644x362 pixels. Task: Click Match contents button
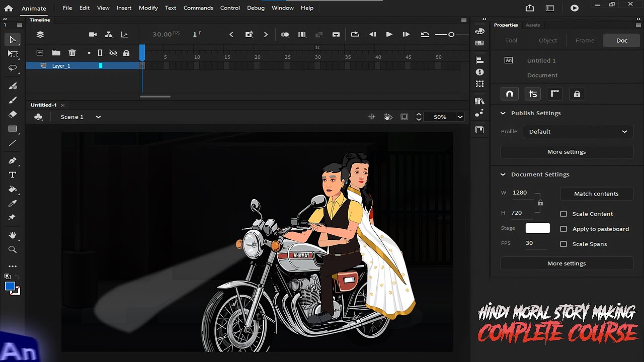tap(596, 194)
